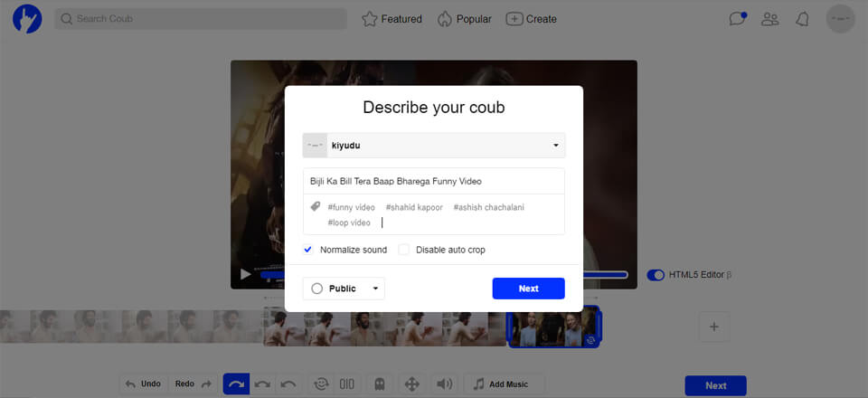Click the Undo button
The height and width of the screenshot is (398, 868).
[144, 384]
